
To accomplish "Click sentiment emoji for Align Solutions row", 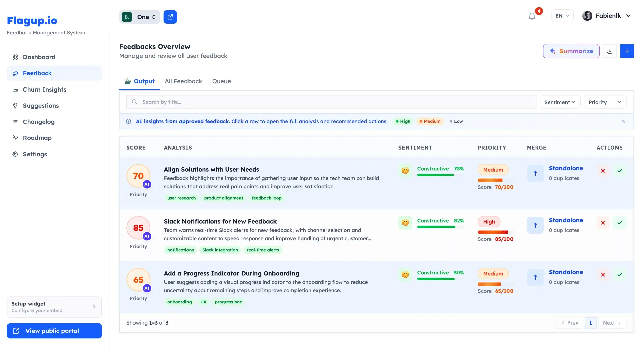I will pos(405,171).
